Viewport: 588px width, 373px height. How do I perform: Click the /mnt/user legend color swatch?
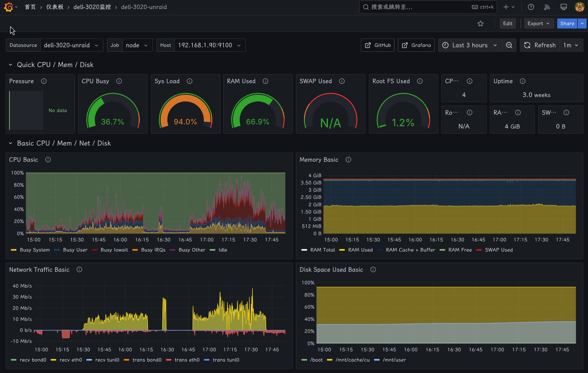(377, 360)
